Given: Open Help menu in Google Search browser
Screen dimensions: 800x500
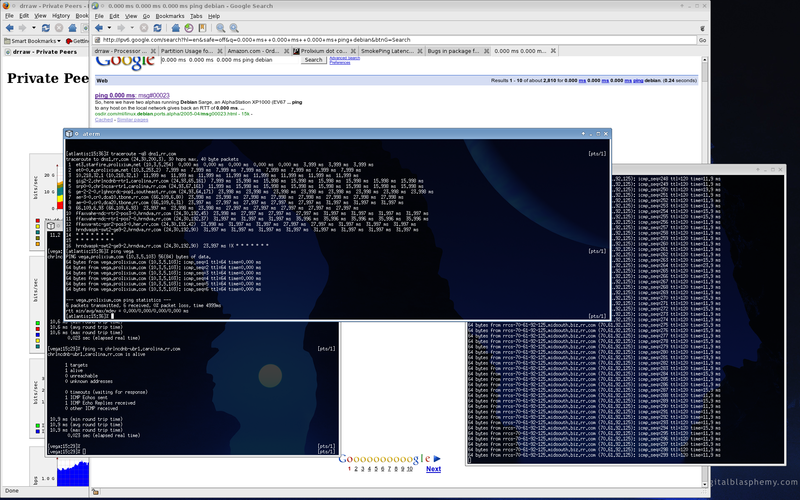Looking at the screenshot, I should coord(214,16).
